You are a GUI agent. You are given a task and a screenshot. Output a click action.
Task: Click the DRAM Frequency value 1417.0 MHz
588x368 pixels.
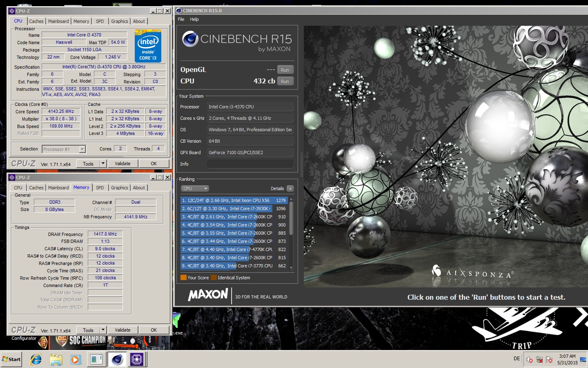point(105,234)
